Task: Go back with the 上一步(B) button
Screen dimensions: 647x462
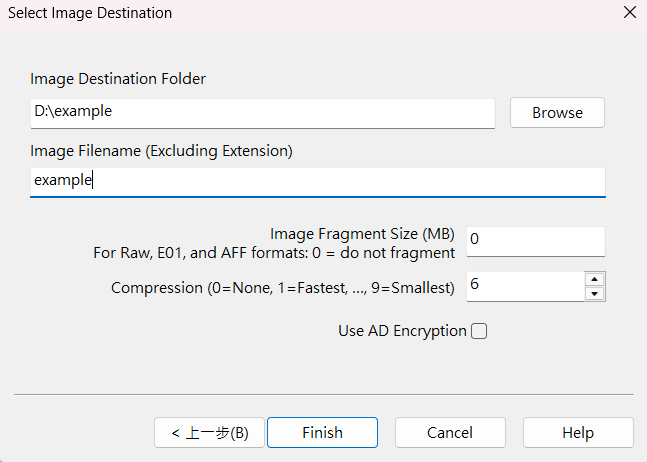Action: coord(209,433)
